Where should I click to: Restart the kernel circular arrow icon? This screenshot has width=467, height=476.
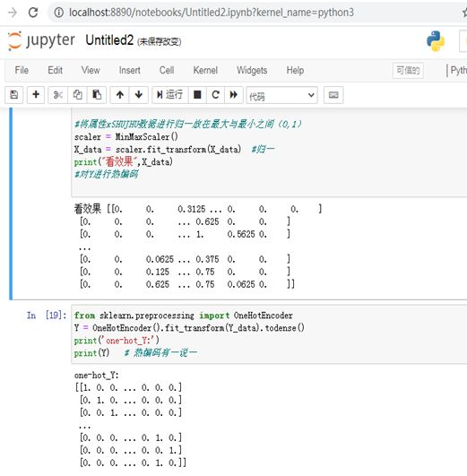216,95
